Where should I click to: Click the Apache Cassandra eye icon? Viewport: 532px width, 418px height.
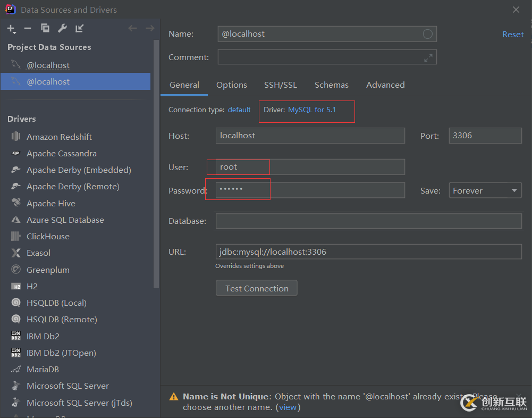pos(16,153)
